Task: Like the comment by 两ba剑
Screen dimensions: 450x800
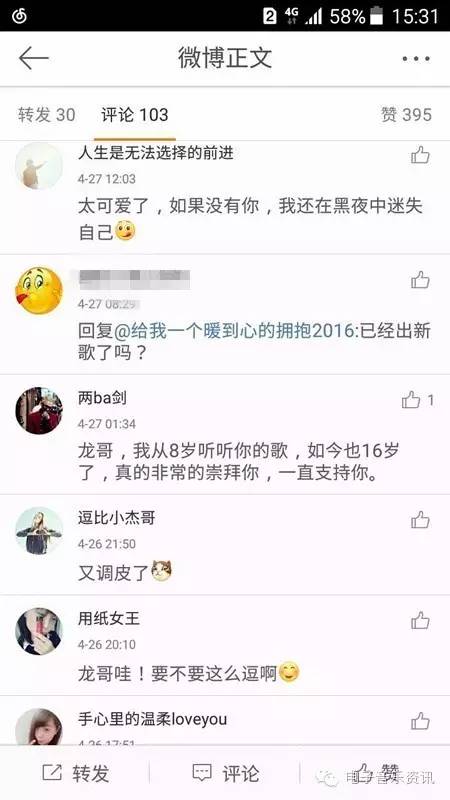Action: (411, 401)
